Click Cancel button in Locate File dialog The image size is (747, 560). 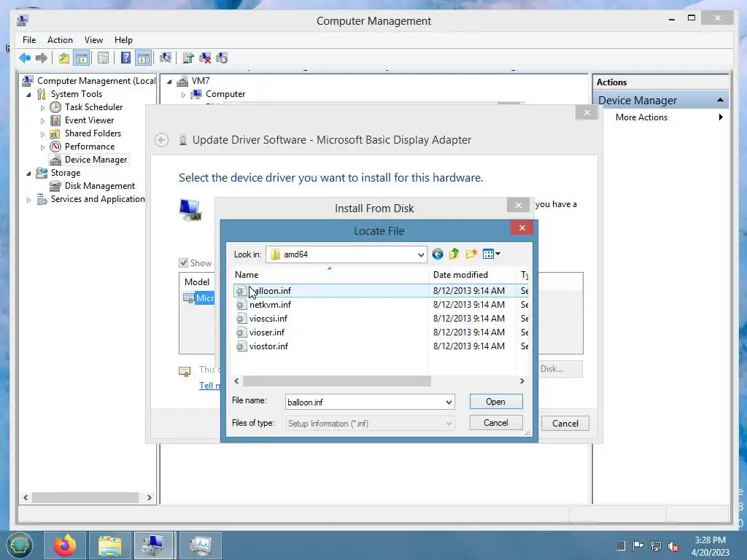[x=496, y=423]
